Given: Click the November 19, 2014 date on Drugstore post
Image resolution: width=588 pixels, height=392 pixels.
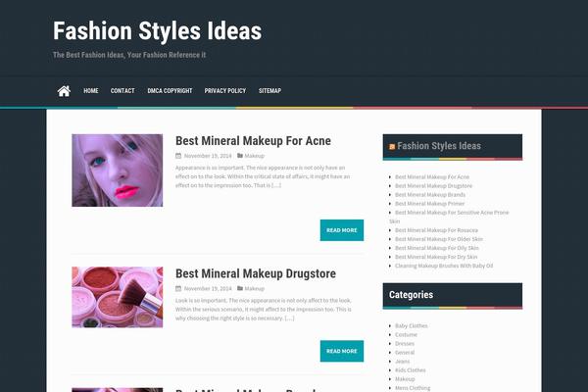Looking at the screenshot, I should (208, 288).
